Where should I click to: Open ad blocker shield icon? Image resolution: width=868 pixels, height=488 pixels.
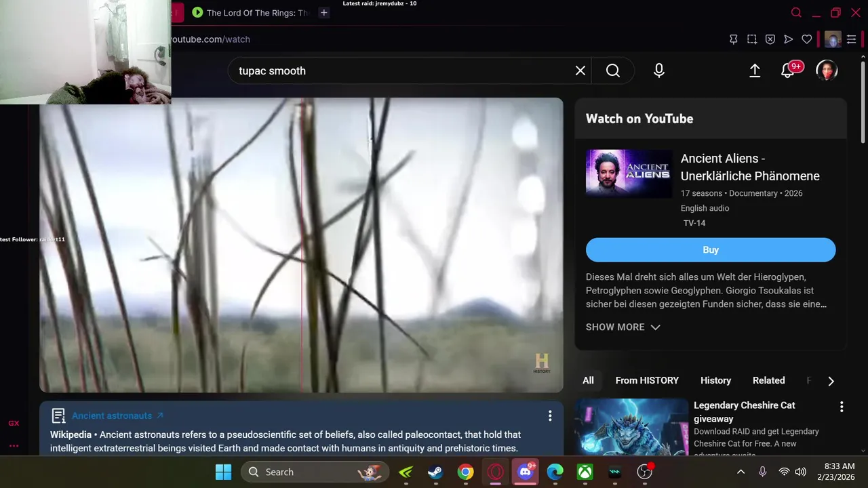[770, 39]
